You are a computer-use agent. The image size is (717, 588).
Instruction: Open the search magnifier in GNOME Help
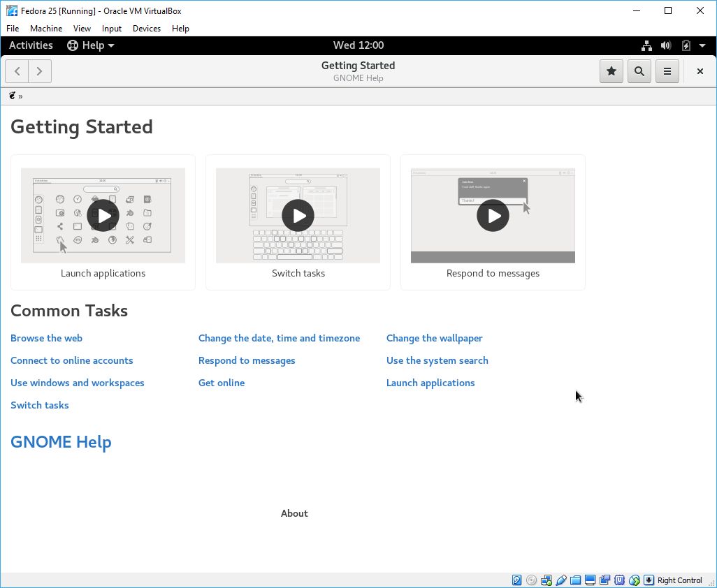(x=639, y=71)
